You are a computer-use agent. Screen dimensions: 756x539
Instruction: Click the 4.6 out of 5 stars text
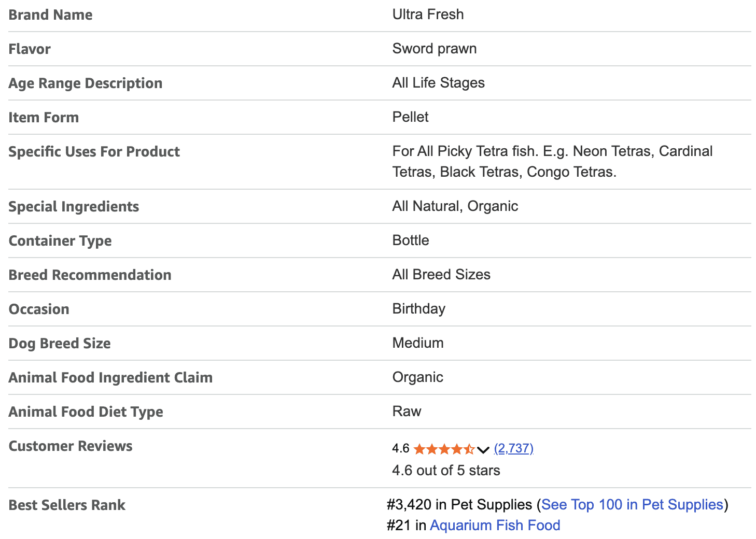(446, 470)
